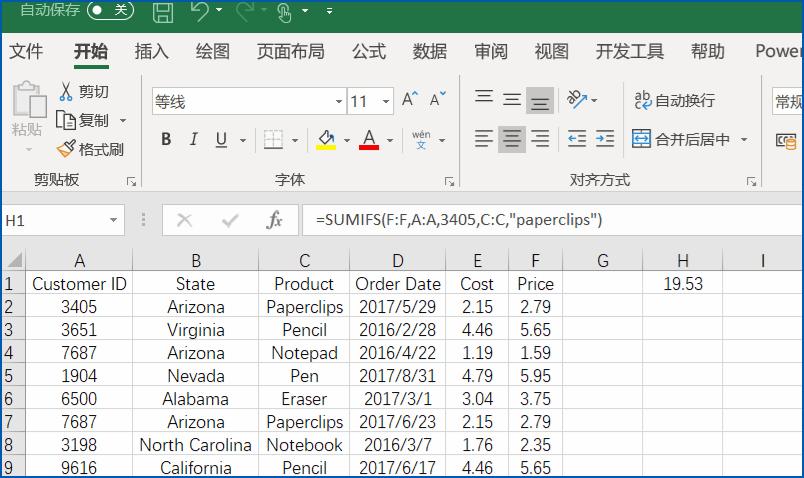Screen dimensions: 804x478
Task: Click Cut scissors icon (剪切)
Action: click(x=66, y=91)
